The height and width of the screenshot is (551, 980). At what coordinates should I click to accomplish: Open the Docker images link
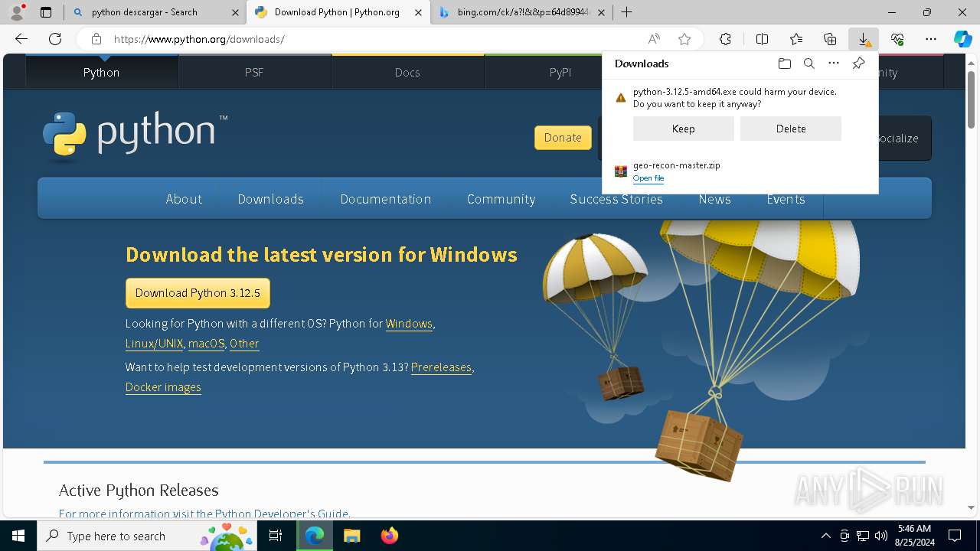tap(163, 387)
